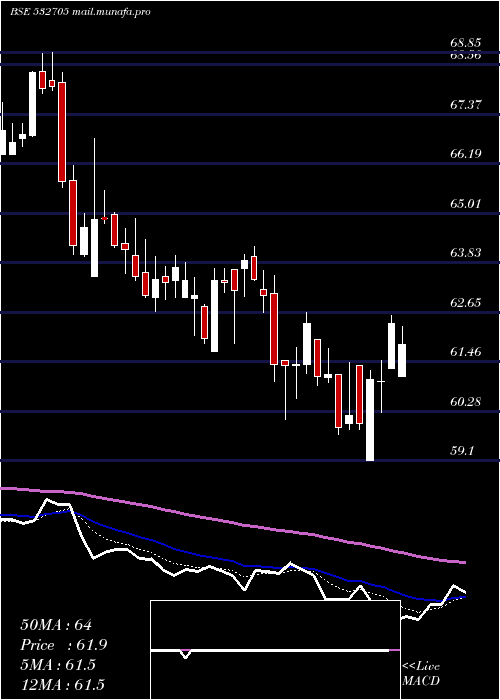Click the mail.munafa.pro header text

tap(111, 12)
